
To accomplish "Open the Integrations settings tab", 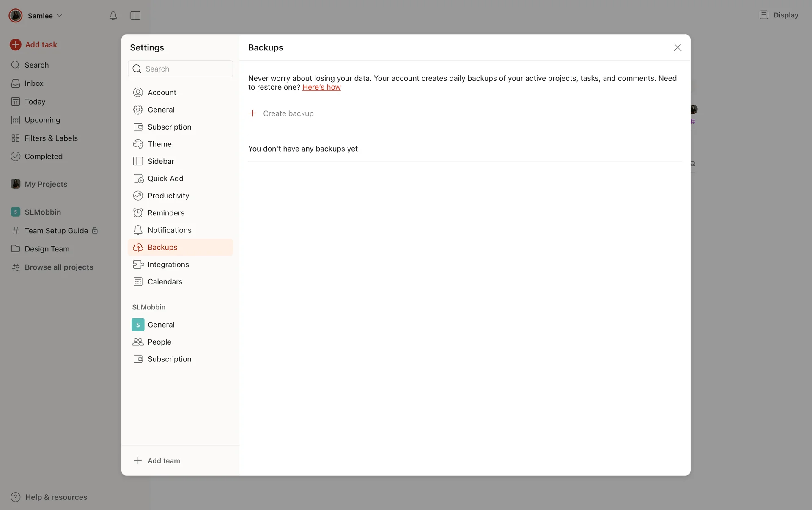I will (x=168, y=265).
